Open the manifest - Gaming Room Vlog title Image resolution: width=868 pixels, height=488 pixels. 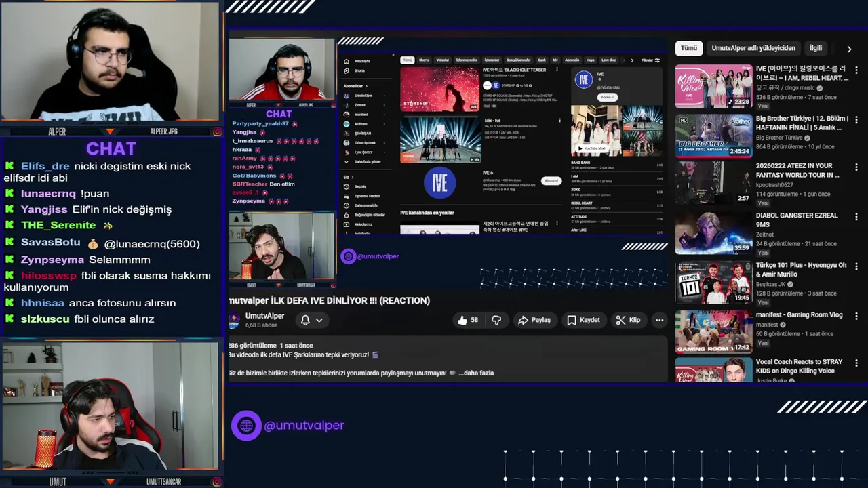(x=800, y=314)
